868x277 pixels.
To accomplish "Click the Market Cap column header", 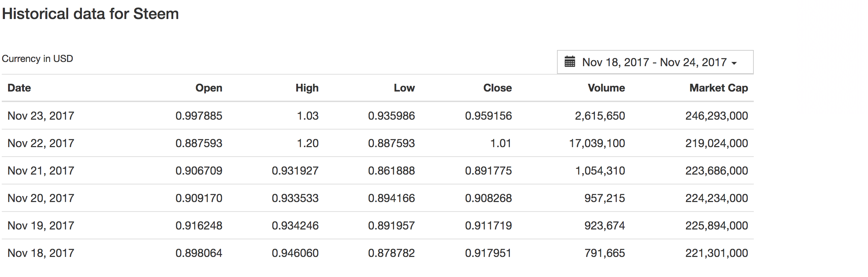I will (x=719, y=88).
